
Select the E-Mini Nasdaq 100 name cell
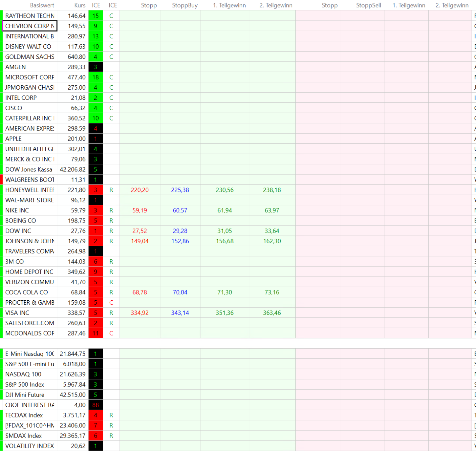[30, 354]
